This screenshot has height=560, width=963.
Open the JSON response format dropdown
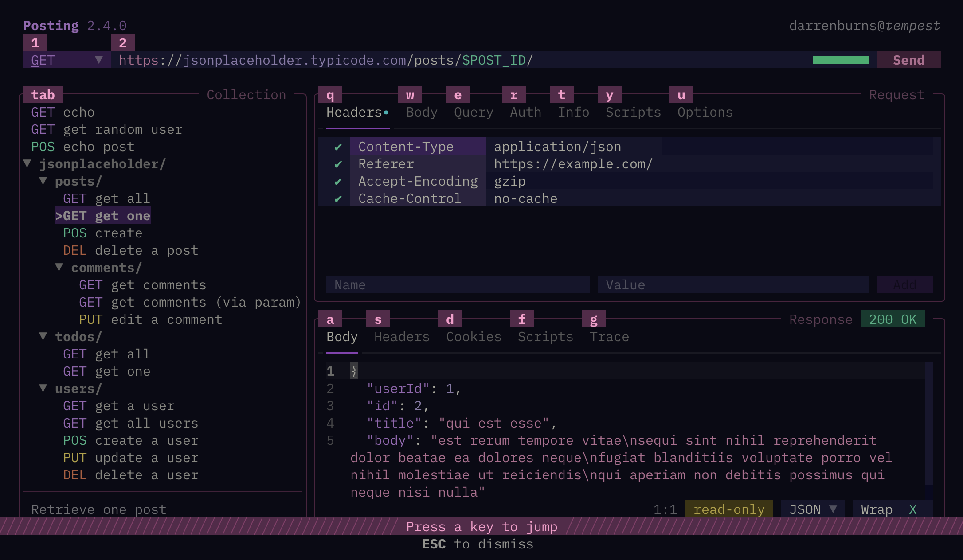(x=812, y=509)
